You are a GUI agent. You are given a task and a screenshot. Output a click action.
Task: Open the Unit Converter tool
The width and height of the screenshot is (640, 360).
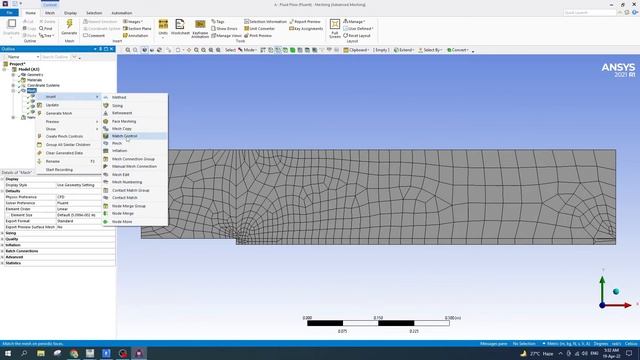click(x=260, y=29)
